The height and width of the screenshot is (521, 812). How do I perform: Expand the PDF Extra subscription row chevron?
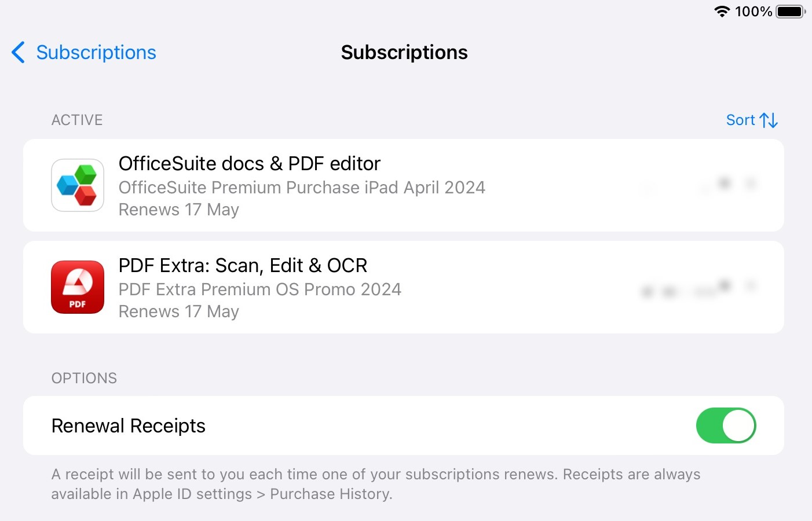tap(751, 286)
